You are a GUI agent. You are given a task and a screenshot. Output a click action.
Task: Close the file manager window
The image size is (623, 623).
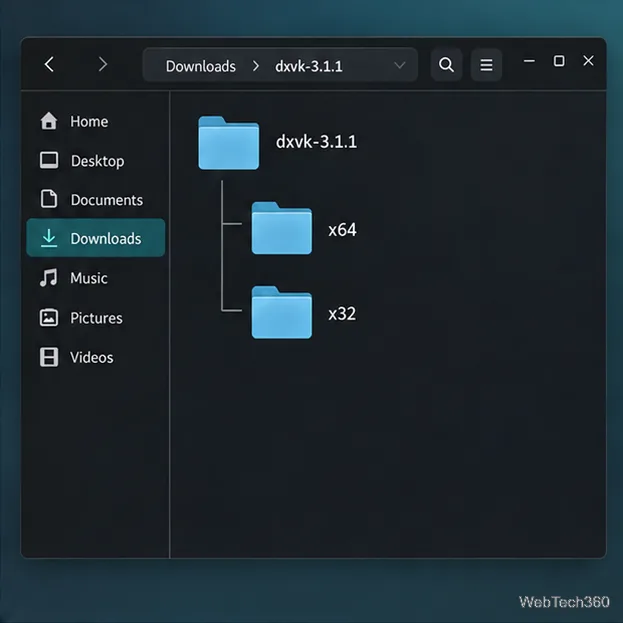click(588, 61)
